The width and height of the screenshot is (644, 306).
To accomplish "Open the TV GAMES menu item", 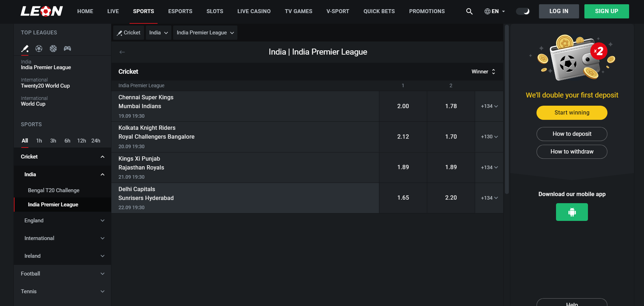I will pos(299,11).
